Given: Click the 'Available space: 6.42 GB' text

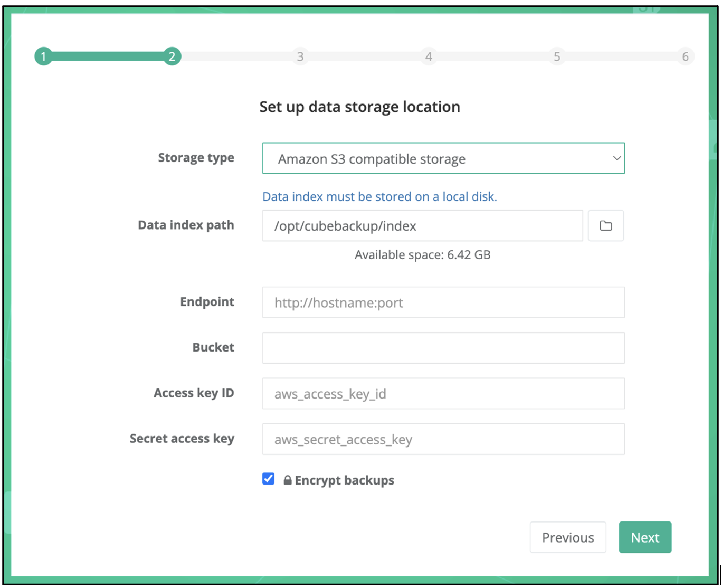Looking at the screenshot, I should click(423, 255).
